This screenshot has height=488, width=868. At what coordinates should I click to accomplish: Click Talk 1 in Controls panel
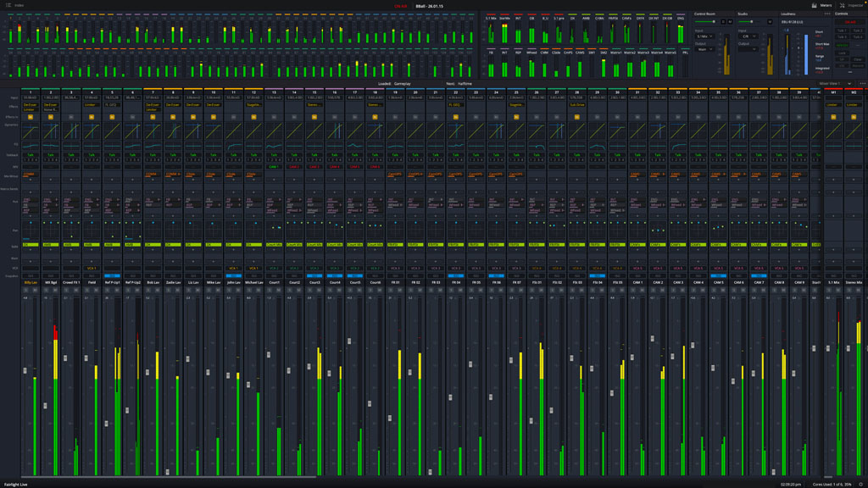click(842, 31)
